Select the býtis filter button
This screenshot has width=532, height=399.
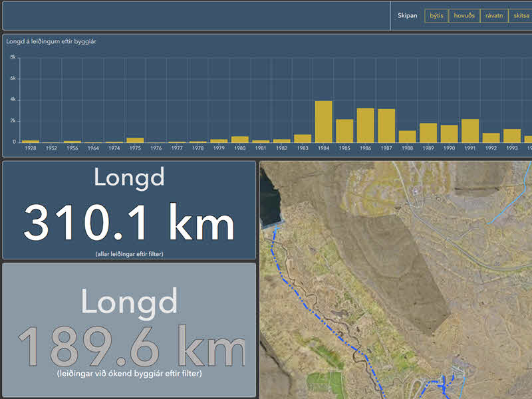pos(436,16)
